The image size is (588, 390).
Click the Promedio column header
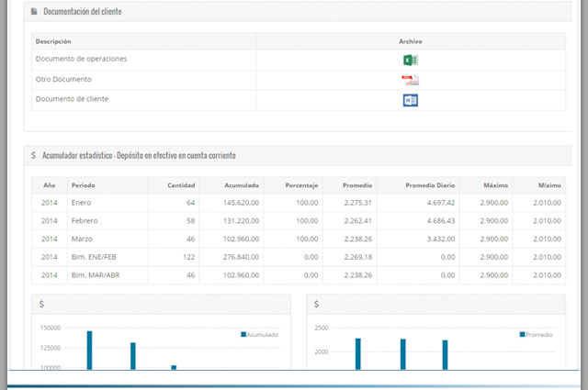pyautogui.click(x=357, y=185)
